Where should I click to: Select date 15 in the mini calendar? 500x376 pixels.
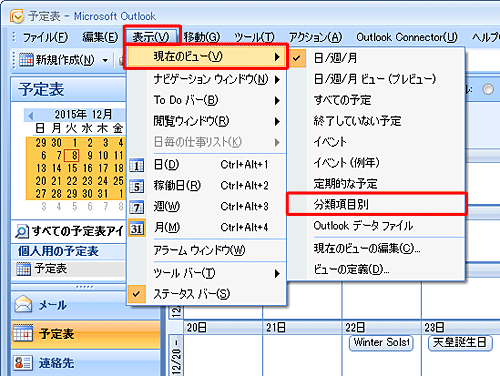pyautogui.click(x=72, y=168)
